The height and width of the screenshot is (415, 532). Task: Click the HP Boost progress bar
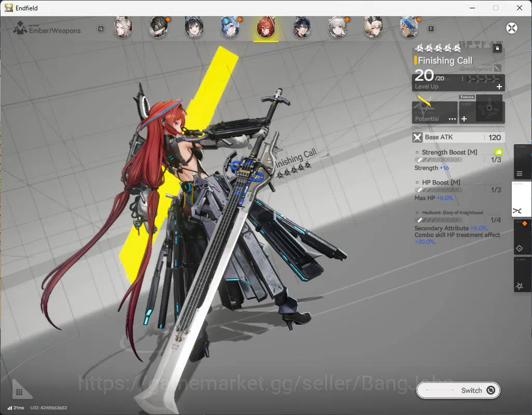(438, 190)
